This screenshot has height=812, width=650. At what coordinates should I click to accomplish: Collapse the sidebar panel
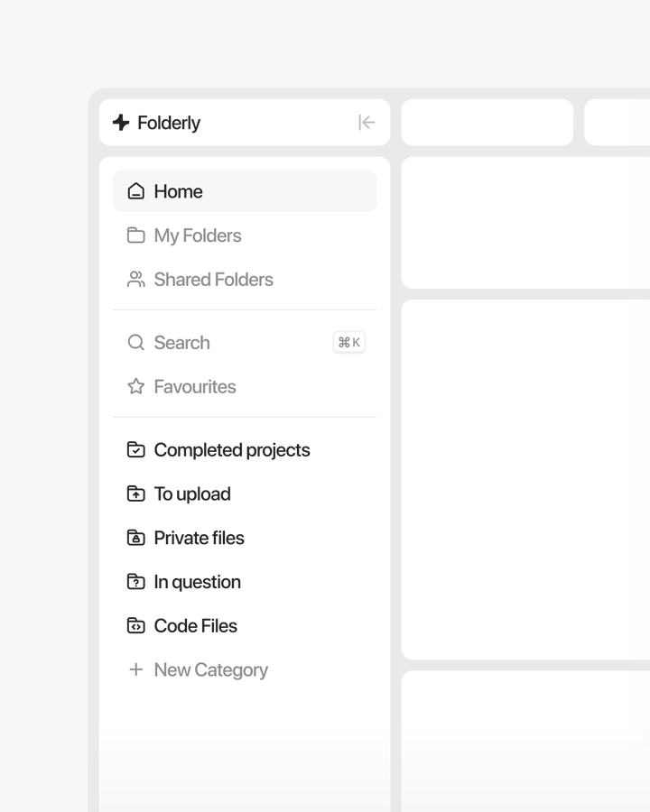(x=367, y=123)
